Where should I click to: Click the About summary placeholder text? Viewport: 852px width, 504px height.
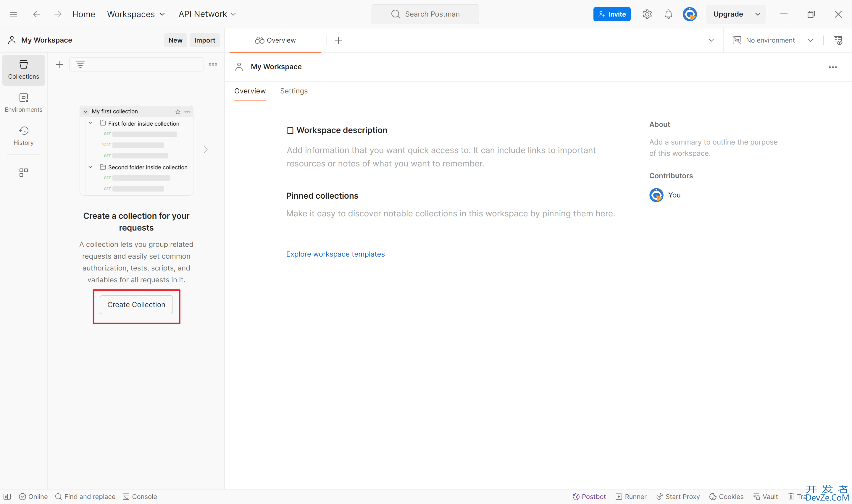[x=713, y=148]
